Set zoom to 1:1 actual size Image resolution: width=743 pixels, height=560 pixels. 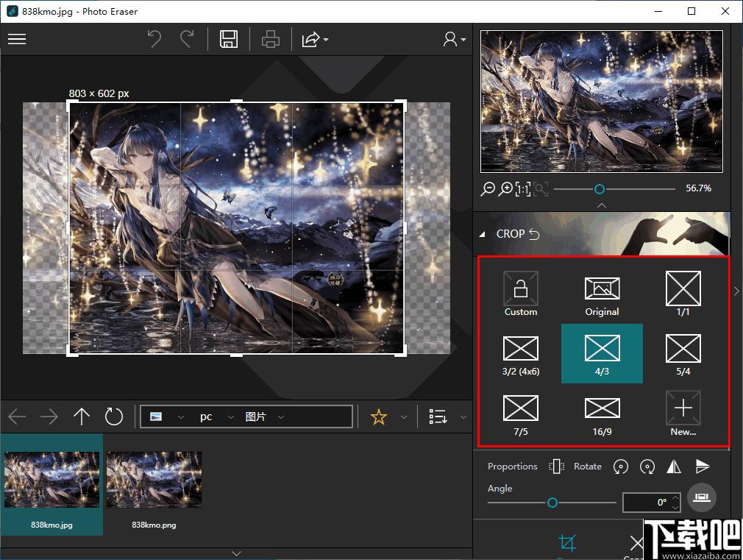coord(523,189)
